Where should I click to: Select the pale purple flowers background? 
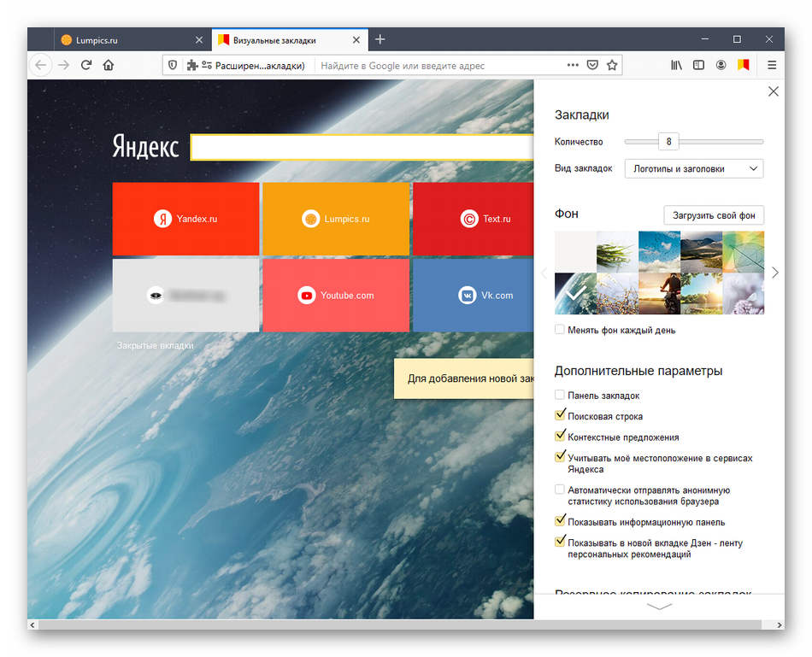coord(743,294)
